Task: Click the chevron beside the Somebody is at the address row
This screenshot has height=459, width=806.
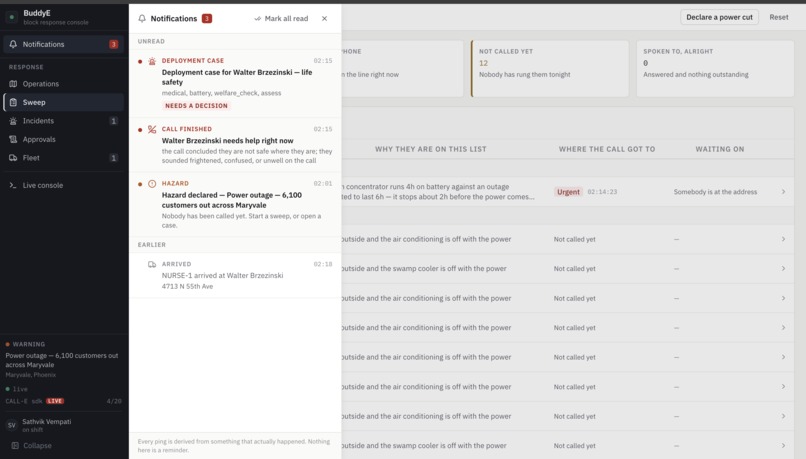Action: (x=783, y=192)
